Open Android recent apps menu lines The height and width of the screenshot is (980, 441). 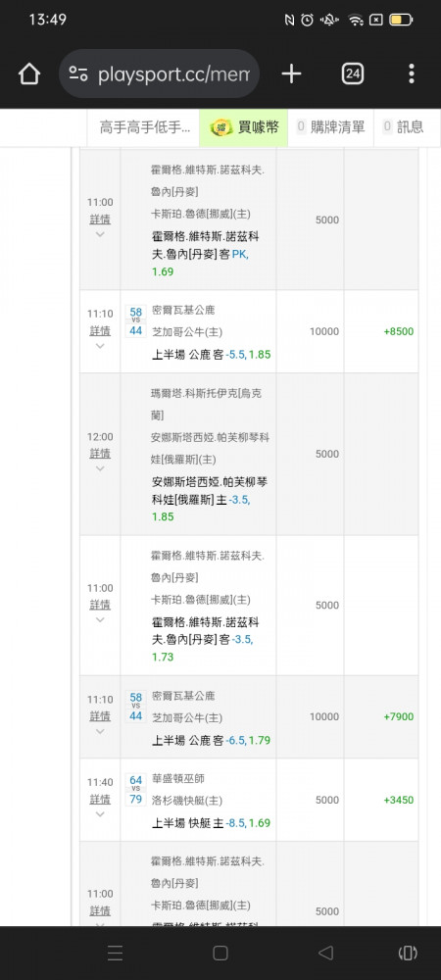[x=115, y=953]
